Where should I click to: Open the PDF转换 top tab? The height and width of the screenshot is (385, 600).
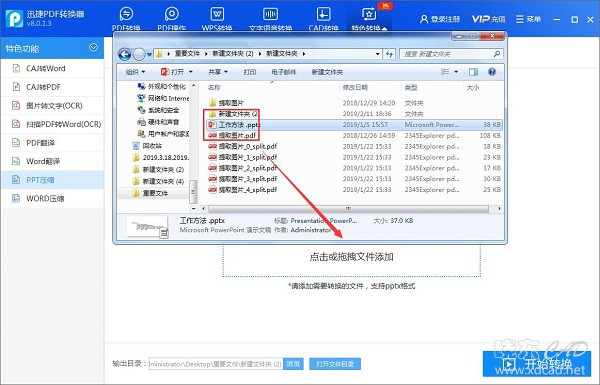tap(126, 18)
